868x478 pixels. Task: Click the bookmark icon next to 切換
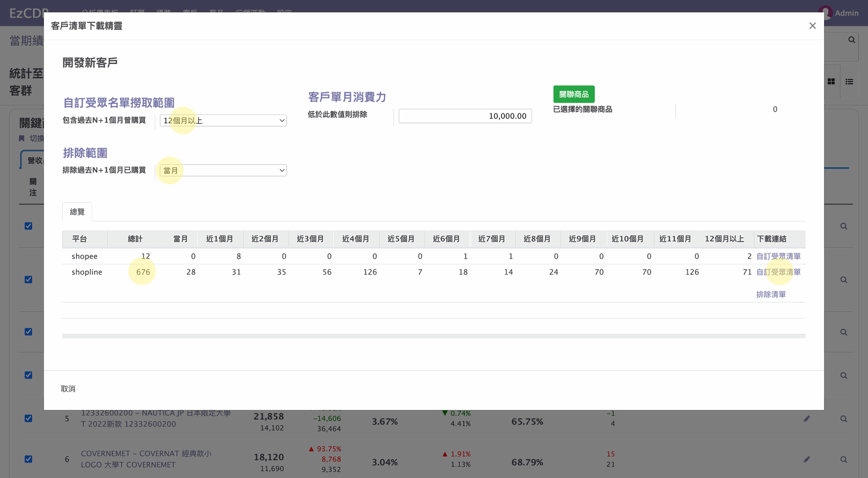click(x=21, y=138)
